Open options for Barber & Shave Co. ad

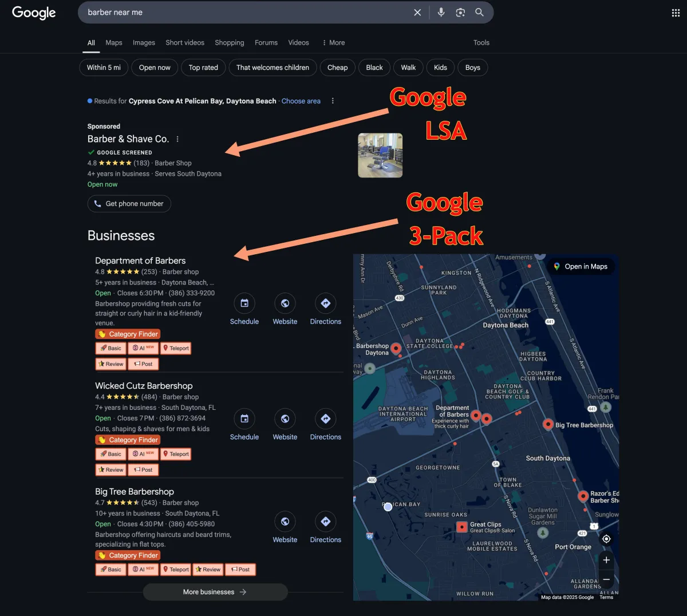[177, 139]
